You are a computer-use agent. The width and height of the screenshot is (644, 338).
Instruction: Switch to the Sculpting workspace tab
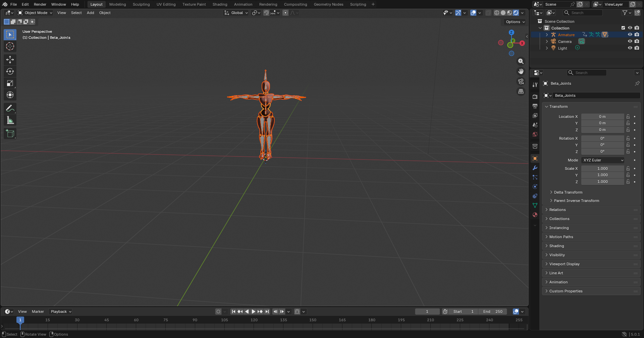(x=141, y=4)
